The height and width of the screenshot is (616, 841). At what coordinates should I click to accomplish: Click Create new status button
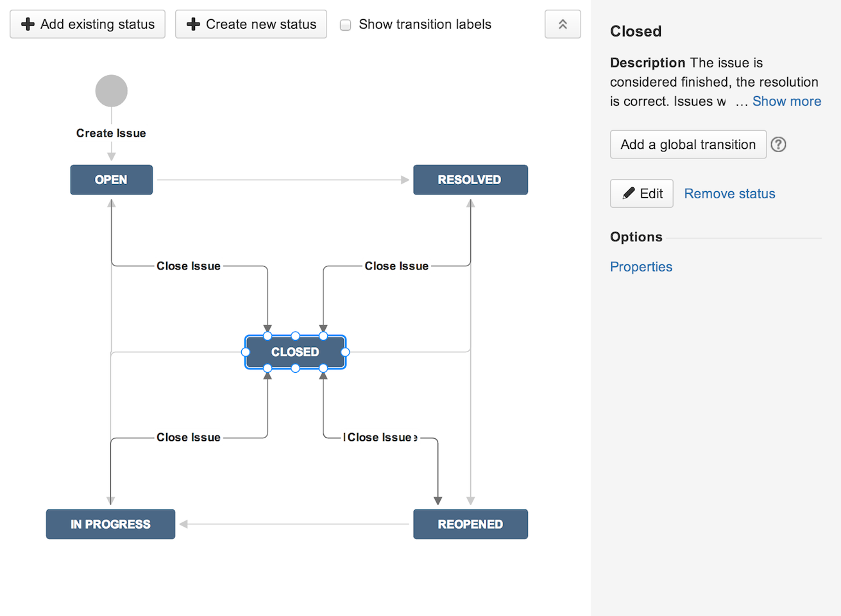coord(251,24)
